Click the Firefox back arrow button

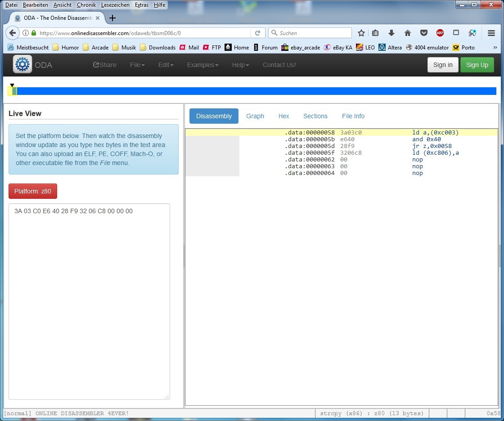coord(13,33)
